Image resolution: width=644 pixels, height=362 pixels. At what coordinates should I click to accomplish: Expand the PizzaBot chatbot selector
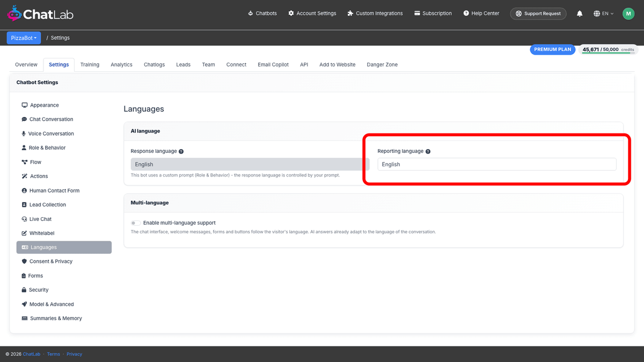pos(24,38)
